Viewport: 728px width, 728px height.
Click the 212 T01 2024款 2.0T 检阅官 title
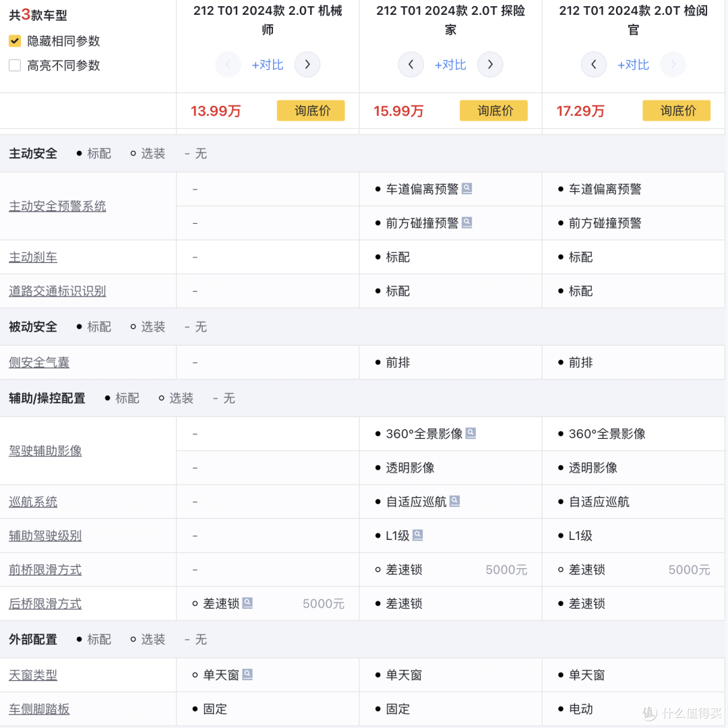pyautogui.click(x=633, y=20)
